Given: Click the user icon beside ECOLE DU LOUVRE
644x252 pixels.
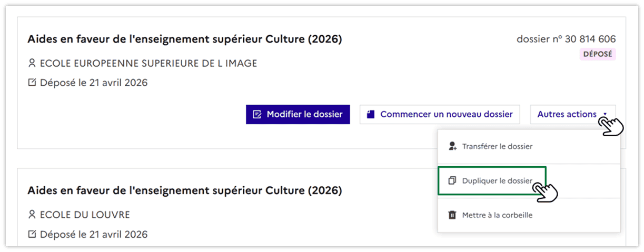Looking at the screenshot, I should (32, 215).
